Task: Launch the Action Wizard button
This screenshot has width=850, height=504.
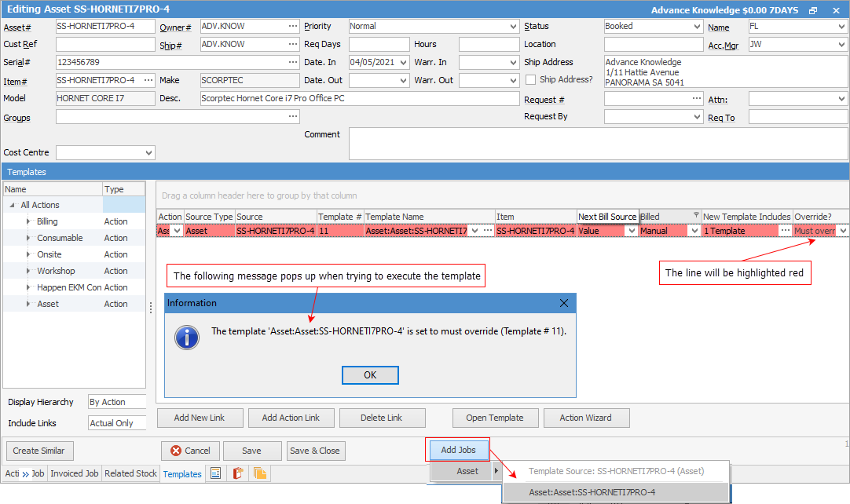Action: [586, 418]
